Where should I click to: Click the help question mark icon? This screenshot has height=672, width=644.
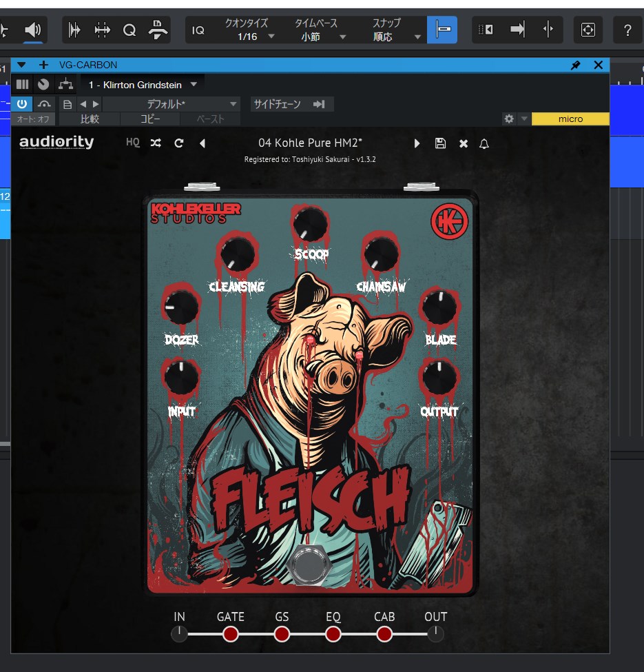[x=627, y=30]
